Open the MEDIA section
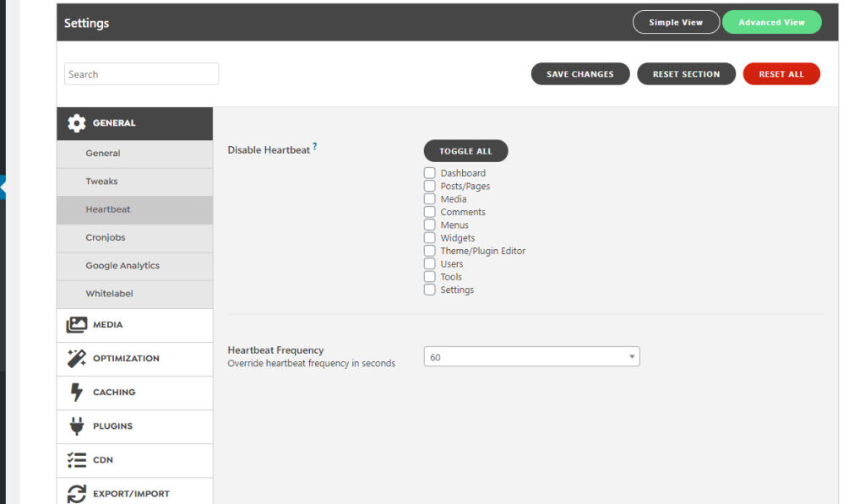 (x=134, y=325)
